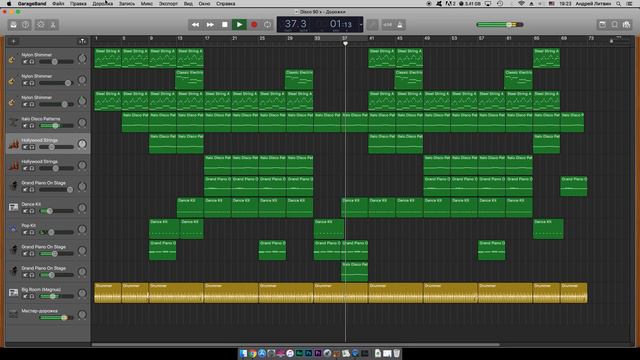The height and width of the screenshot is (360, 640).
Task: Click the Pop Kit pan knob
Action: point(82,229)
